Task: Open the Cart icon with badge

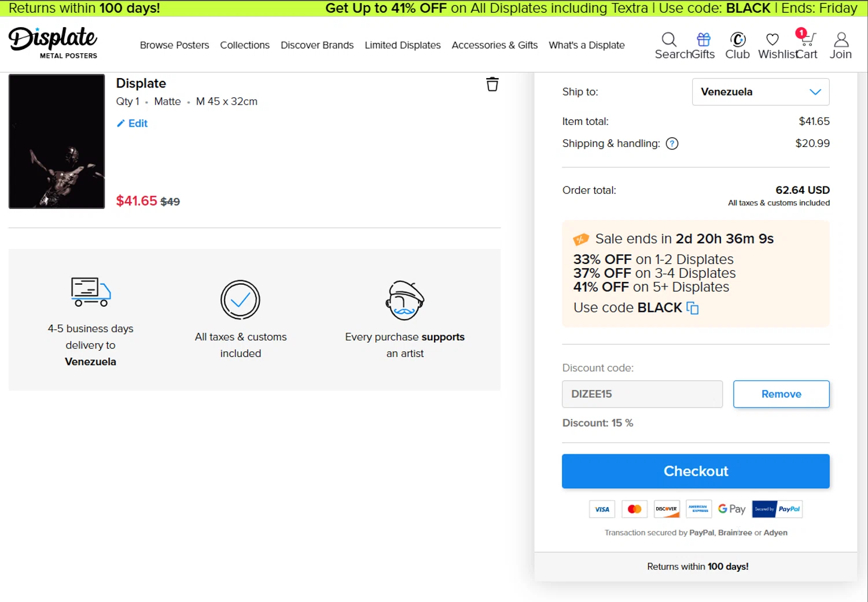Action: (x=806, y=38)
